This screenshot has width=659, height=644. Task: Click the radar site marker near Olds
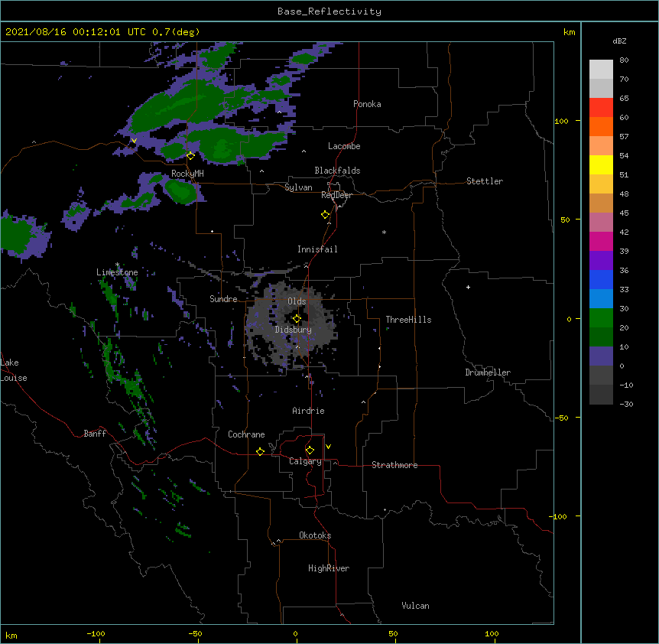pos(297,319)
